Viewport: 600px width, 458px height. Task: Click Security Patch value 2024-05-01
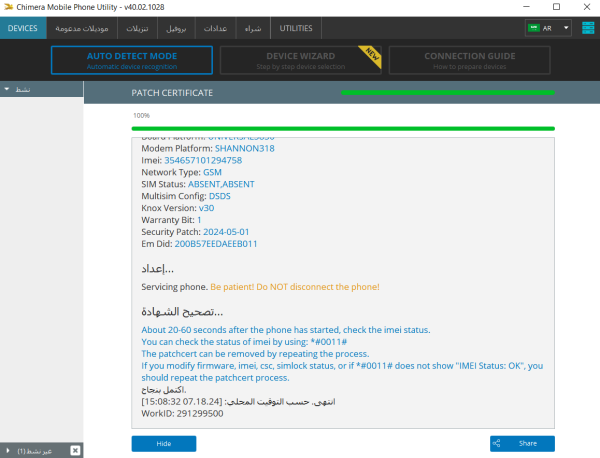(x=226, y=231)
